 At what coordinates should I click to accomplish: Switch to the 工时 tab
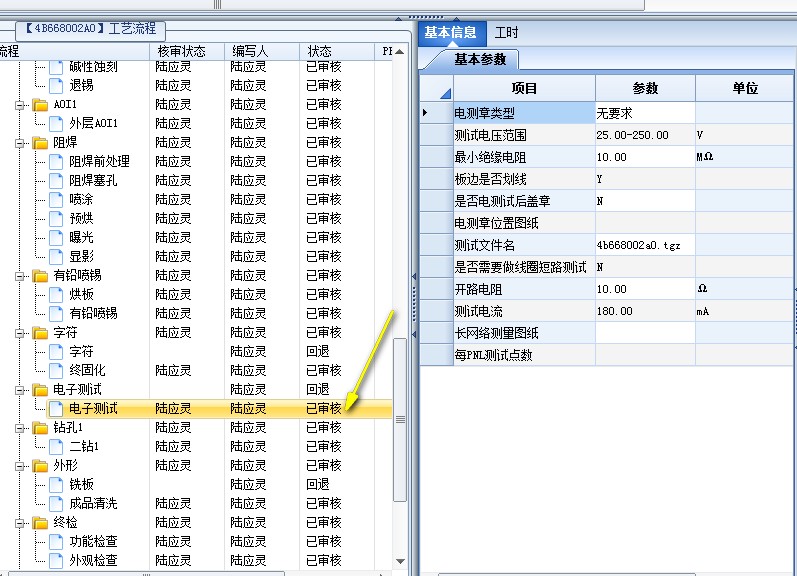tap(506, 33)
